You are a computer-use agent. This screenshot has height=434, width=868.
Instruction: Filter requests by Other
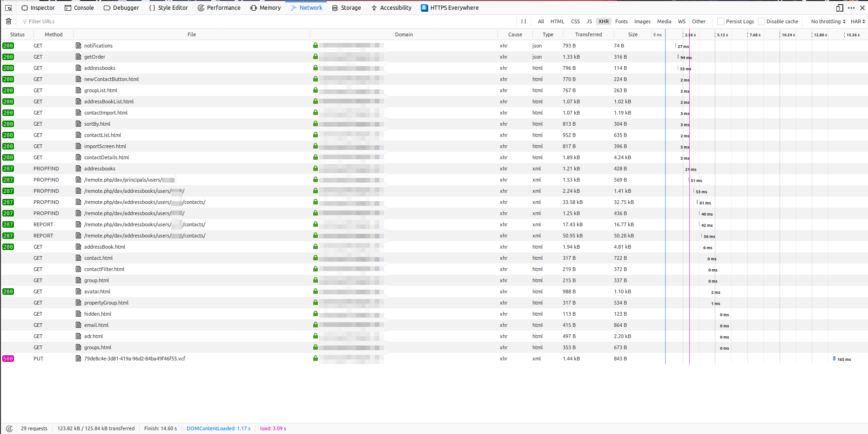[699, 21]
